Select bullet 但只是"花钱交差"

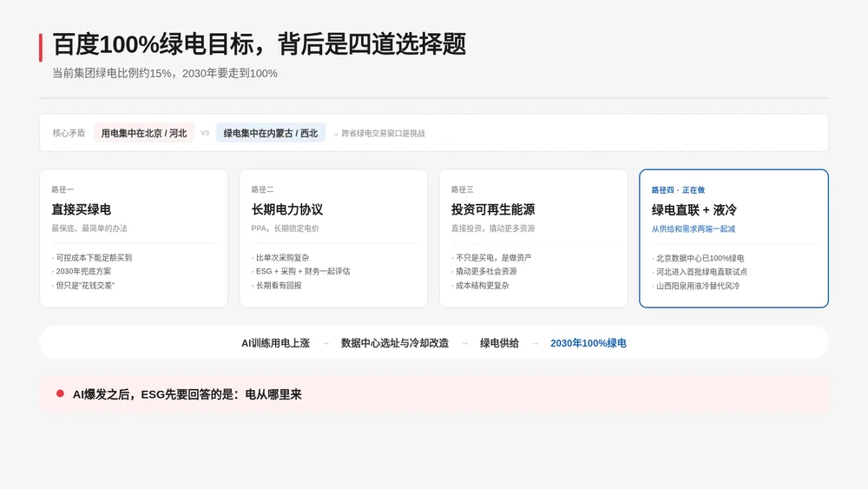pos(85,285)
